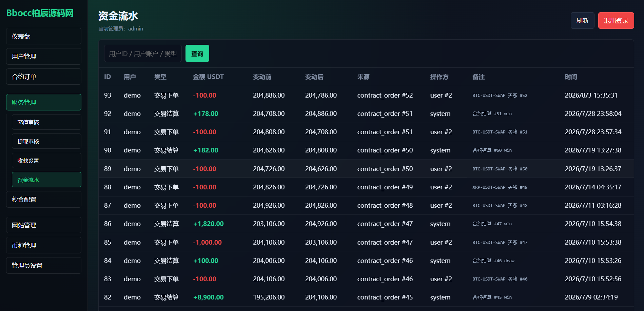Click the 备注 column header

click(x=479, y=77)
